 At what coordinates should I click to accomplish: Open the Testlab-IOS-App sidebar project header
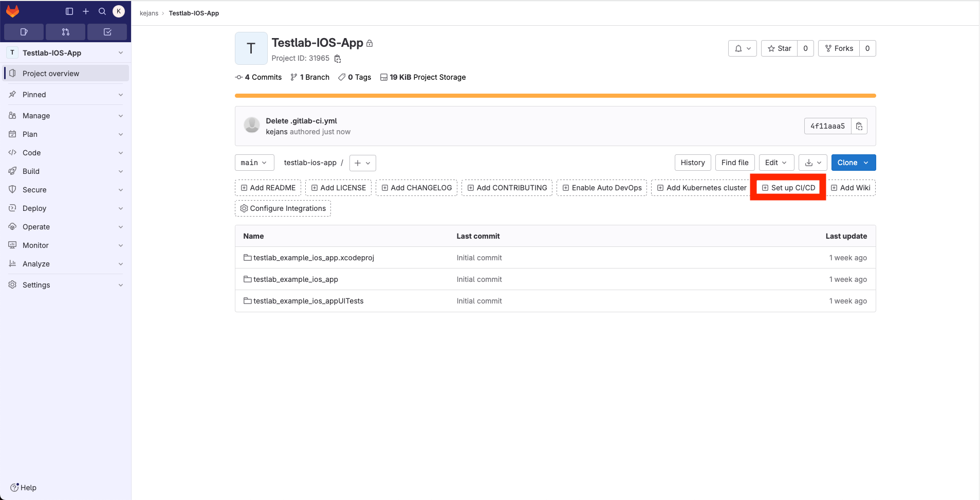(66, 53)
